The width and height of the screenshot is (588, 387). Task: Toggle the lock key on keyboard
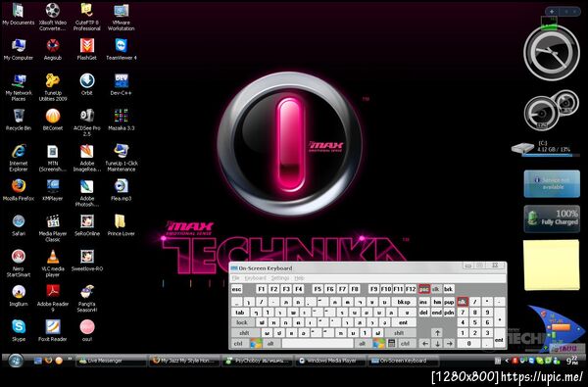tap(242, 322)
